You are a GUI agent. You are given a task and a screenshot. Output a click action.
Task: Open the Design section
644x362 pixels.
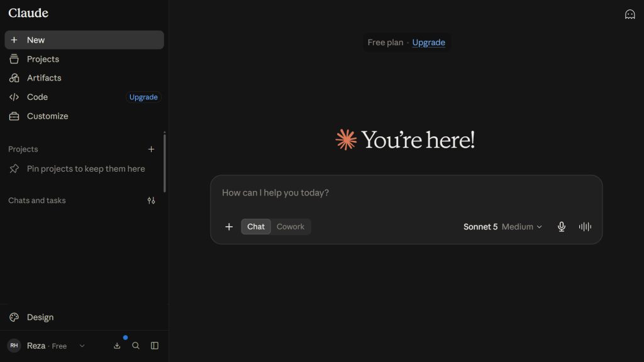tap(84, 317)
